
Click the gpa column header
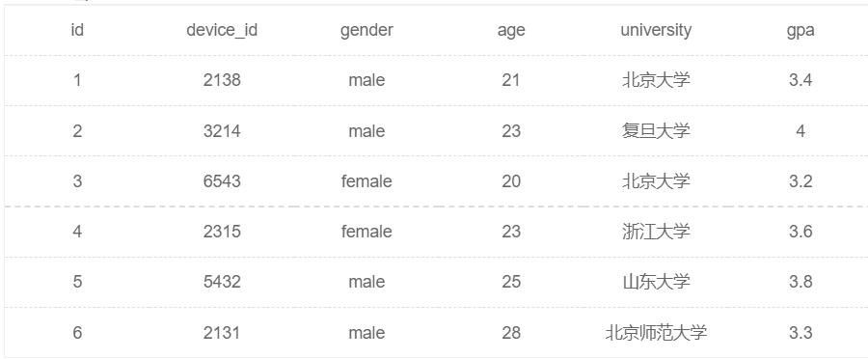click(x=800, y=30)
